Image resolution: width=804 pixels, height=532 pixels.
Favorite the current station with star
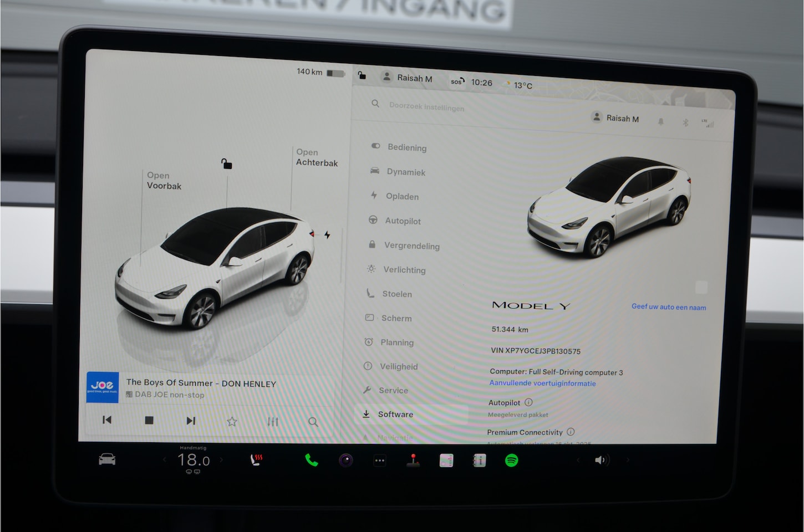tap(232, 422)
